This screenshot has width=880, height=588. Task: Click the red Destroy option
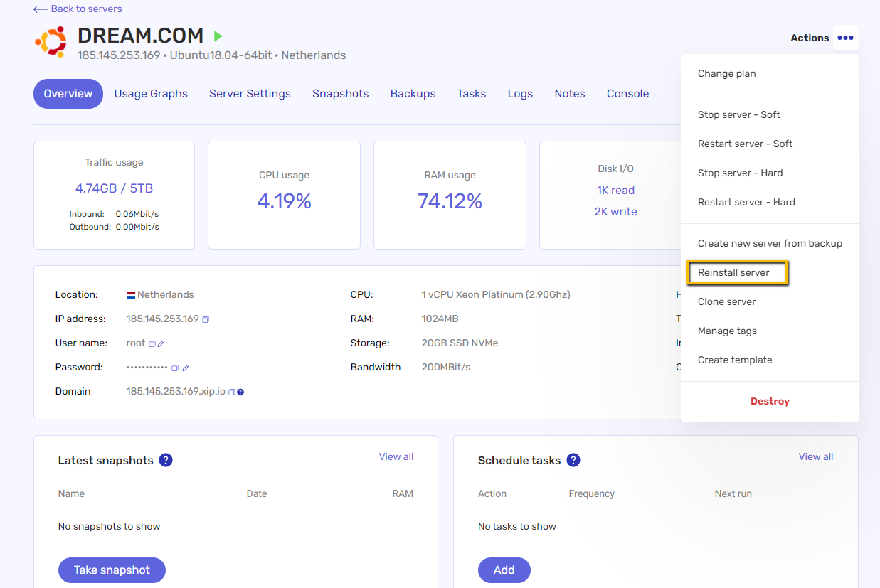coord(770,401)
